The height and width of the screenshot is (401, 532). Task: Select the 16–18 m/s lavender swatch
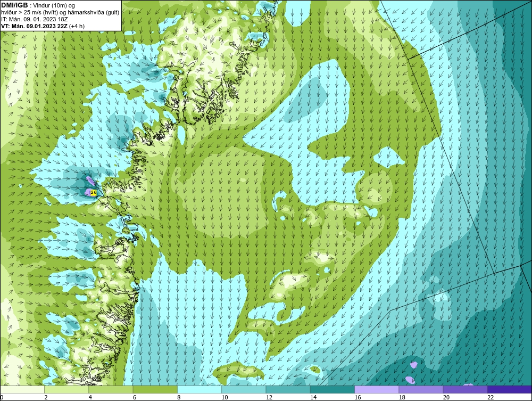coord(377,389)
